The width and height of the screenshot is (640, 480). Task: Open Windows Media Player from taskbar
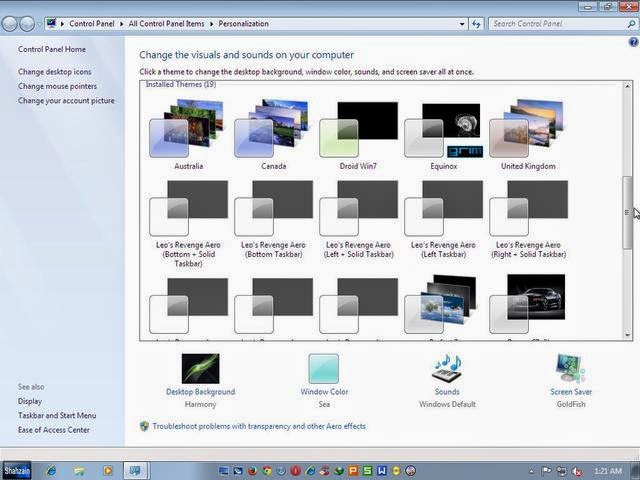pos(108,471)
